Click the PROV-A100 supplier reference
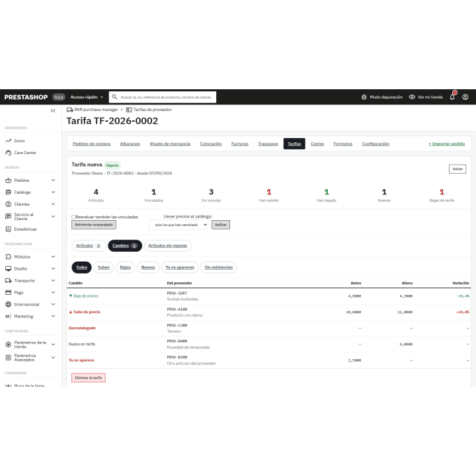The width and height of the screenshot is (476, 476). coord(177,309)
